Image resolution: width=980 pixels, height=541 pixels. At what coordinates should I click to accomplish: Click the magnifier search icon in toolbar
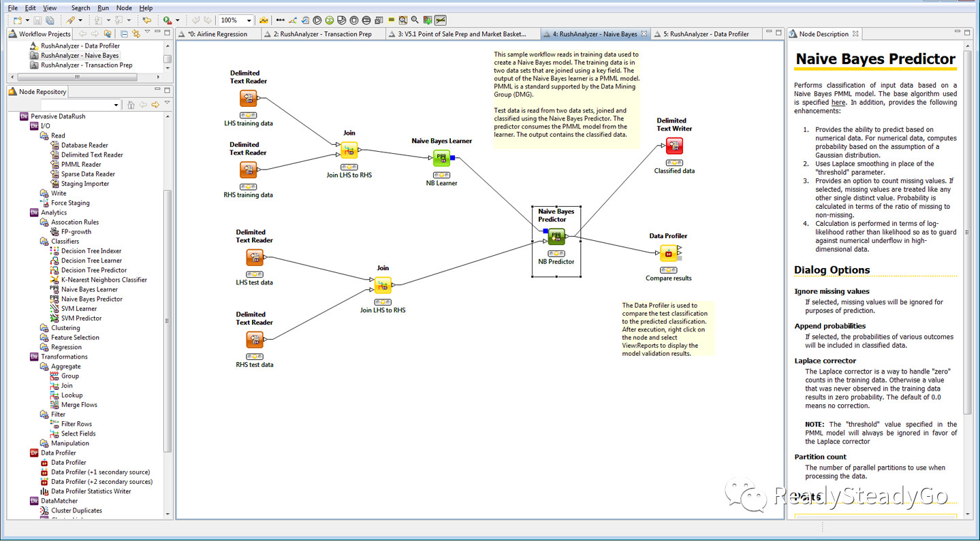click(415, 20)
